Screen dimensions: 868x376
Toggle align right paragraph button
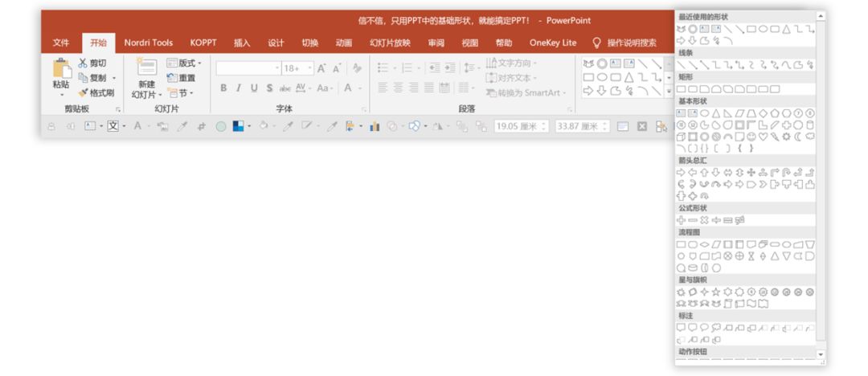[414, 88]
